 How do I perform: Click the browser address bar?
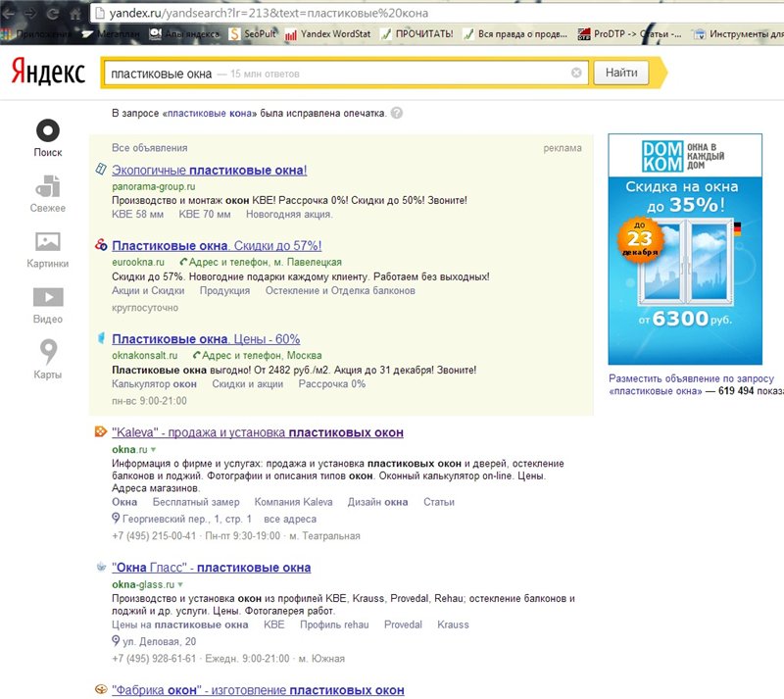click(435, 14)
